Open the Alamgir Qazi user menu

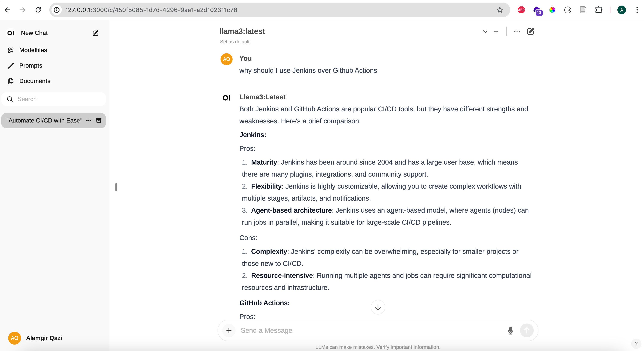pyautogui.click(x=35, y=338)
